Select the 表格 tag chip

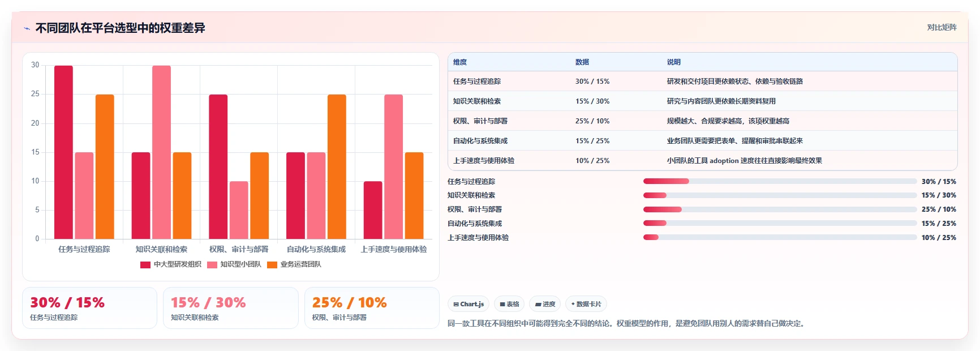(x=509, y=304)
